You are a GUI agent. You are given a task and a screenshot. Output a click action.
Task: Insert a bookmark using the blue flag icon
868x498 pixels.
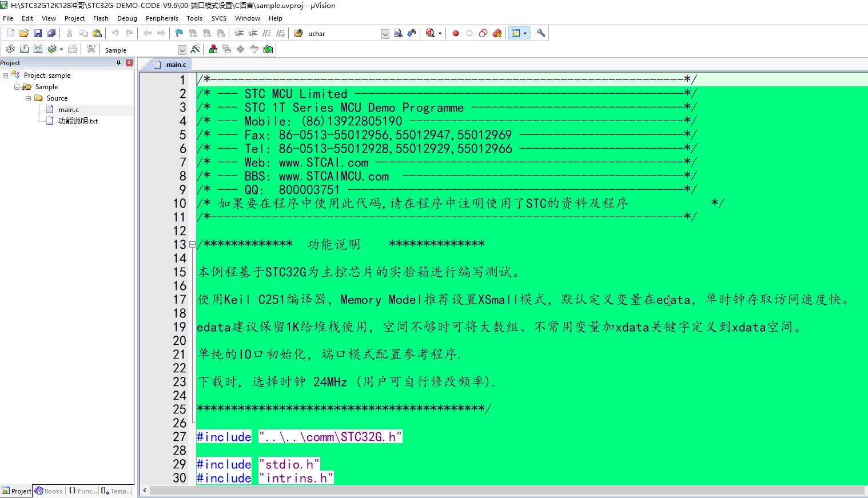pos(179,33)
